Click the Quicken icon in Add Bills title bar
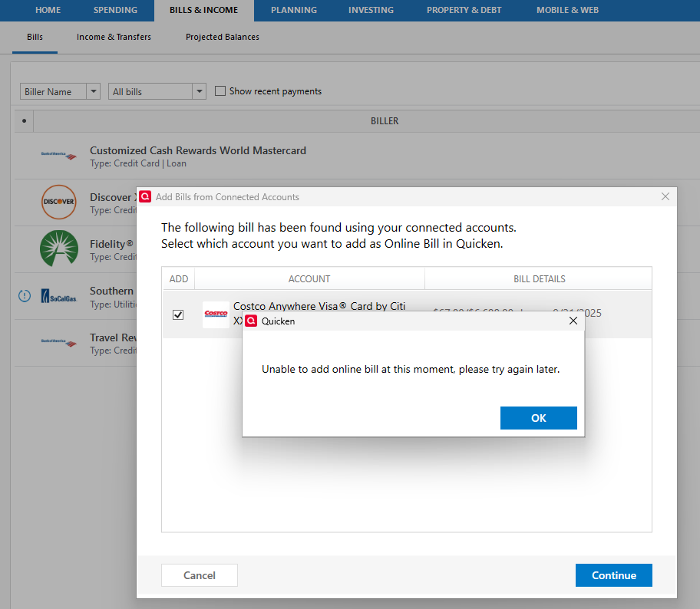Image resolution: width=700 pixels, height=609 pixels. point(145,197)
